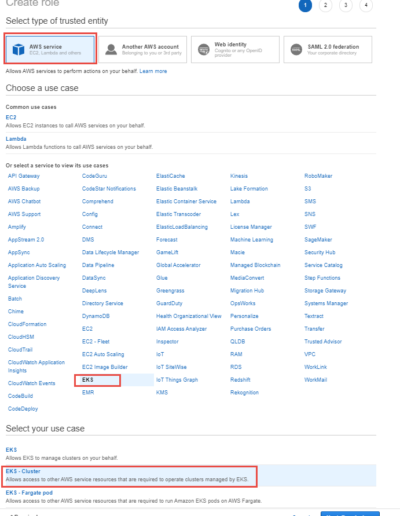Image resolution: width=400 pixels, height=516 pixels.
Task: Choose EC2 common use case
Action: [11, 117]
